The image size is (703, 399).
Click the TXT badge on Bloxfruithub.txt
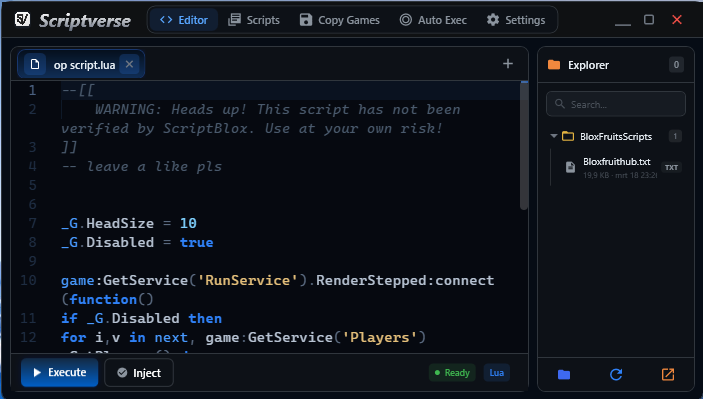coord(671,167)
